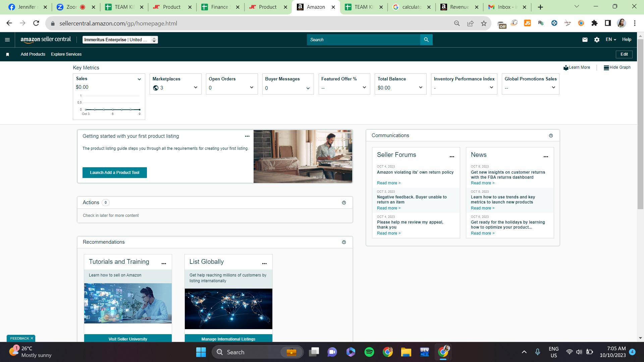644x362 pixels.
Task: Click the bookmark flag icon
Action: (7, 54)
